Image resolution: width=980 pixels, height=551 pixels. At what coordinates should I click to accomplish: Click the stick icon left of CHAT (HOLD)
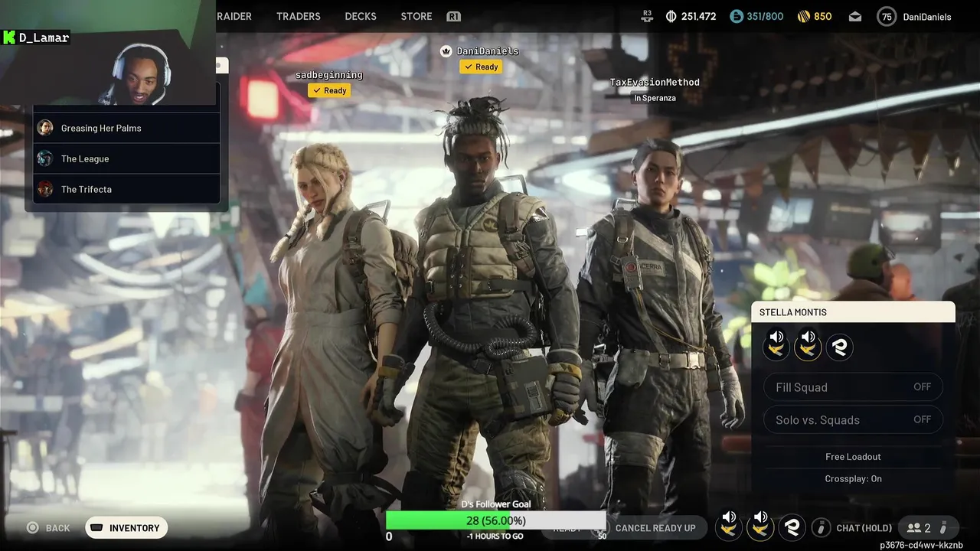pos(821,528)
